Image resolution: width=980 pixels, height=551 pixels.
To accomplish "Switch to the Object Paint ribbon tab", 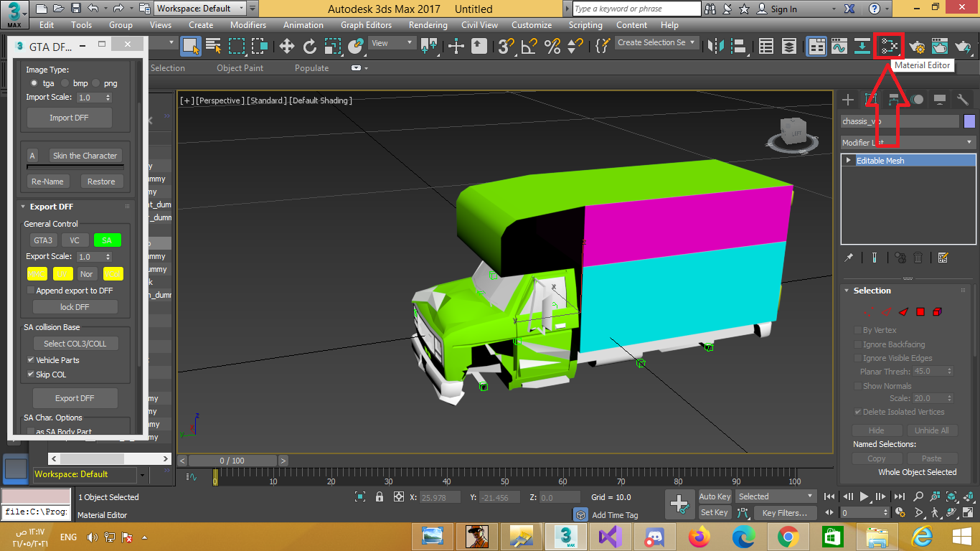I will [x=240, y=67].
